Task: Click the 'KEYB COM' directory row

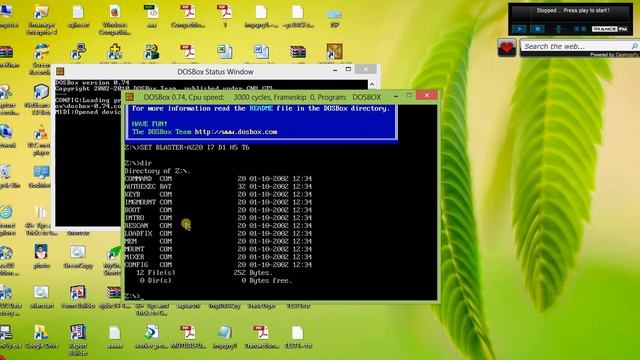Action: pyautogui.click(x=218, y=194)
